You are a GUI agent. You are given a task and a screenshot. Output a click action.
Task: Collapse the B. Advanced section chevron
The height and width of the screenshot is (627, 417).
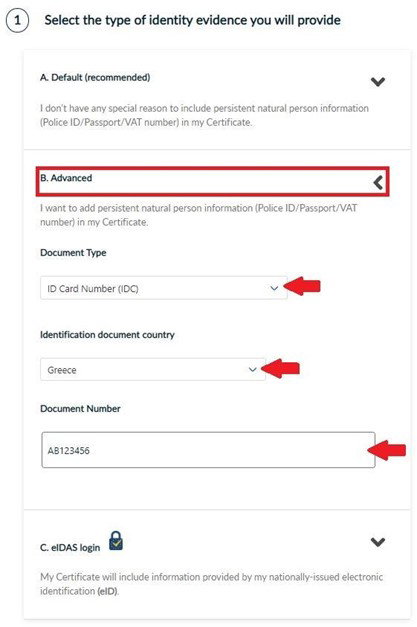pyautogui.click(x=378, y=182)
